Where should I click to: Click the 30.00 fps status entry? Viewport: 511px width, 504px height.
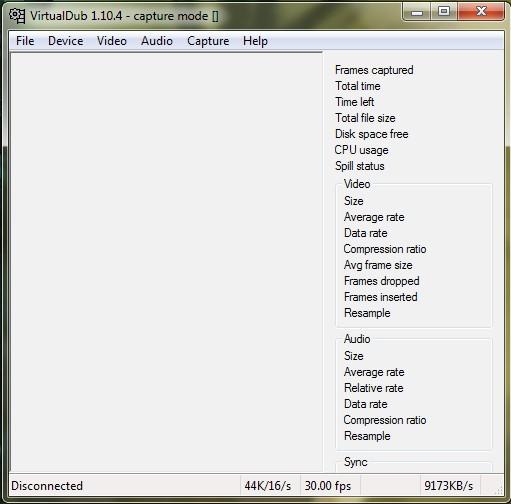tap(328, 486)
